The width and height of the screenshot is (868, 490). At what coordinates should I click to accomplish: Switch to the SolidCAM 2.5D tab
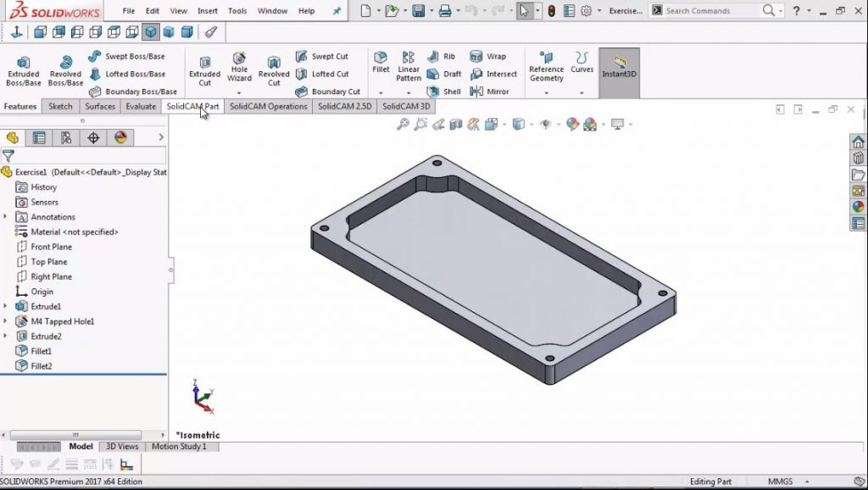(344, 107)
